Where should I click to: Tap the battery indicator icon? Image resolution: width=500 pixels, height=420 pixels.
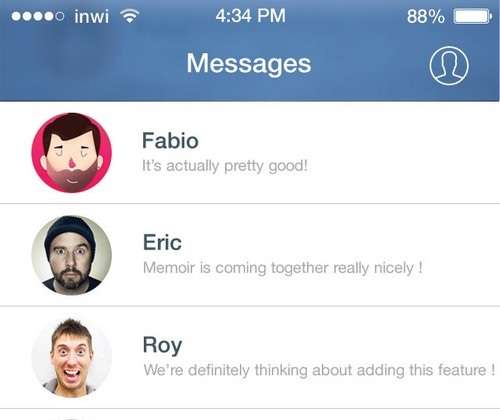tap(473, 16)
